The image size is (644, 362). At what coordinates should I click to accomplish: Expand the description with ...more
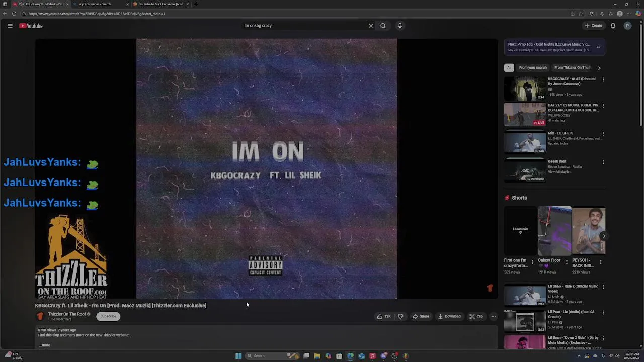[45, 345]
